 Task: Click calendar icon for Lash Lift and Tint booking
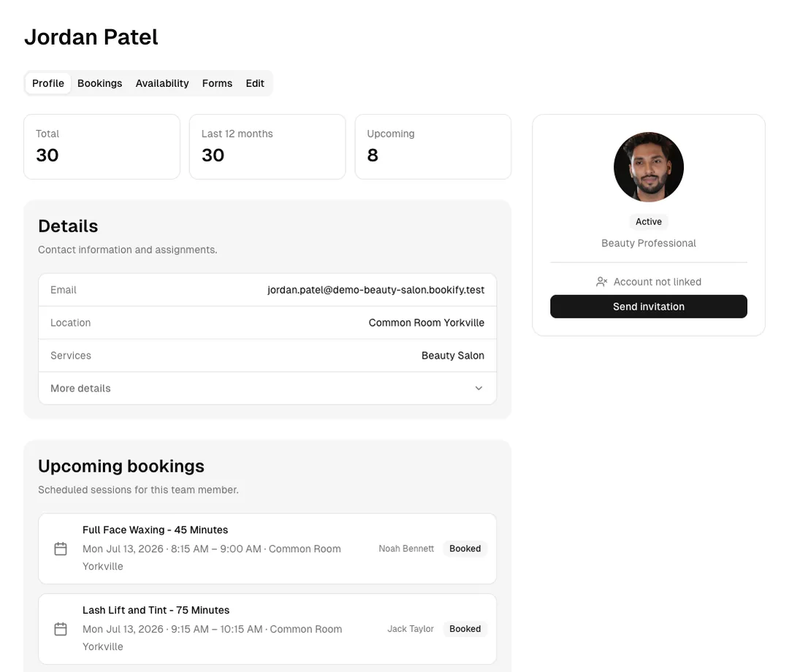[61, 629]
